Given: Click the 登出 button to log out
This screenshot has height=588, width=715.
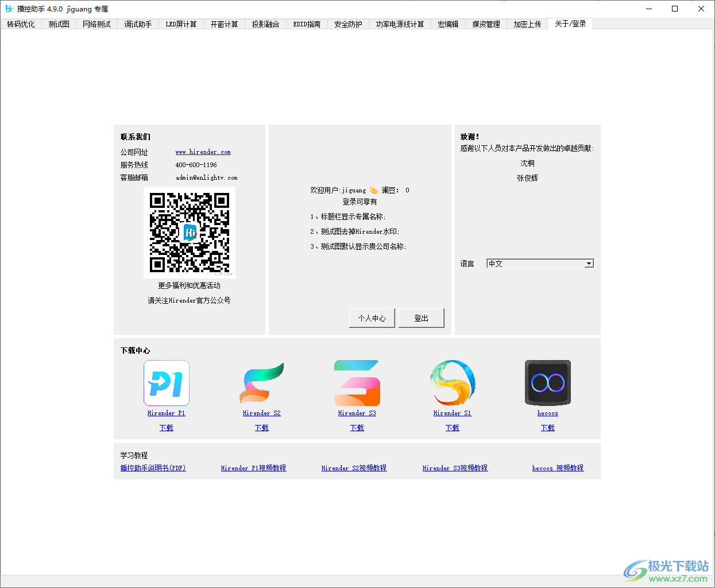Looking at the screenshot, I should (421, 318).
